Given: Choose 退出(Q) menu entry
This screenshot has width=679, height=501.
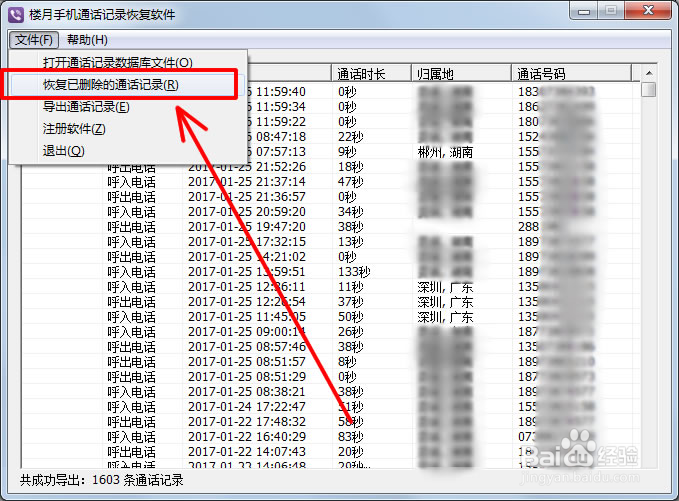Looking at the screenshot, I should [63, 151].
